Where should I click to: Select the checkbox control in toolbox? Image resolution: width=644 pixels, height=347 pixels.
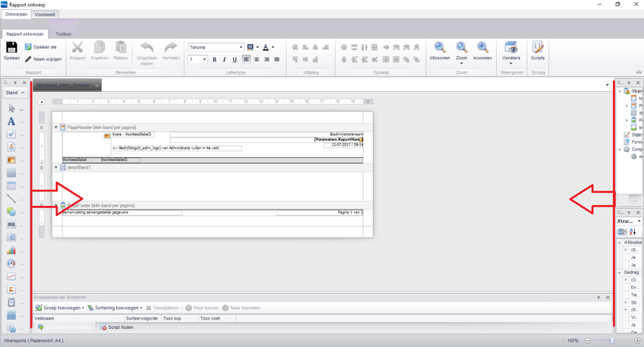pos(11,134)
